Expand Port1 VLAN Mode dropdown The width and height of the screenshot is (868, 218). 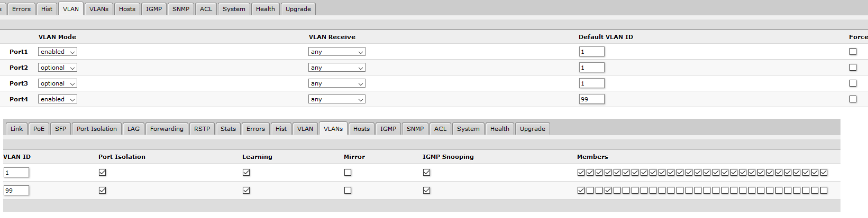click(57, 52)
